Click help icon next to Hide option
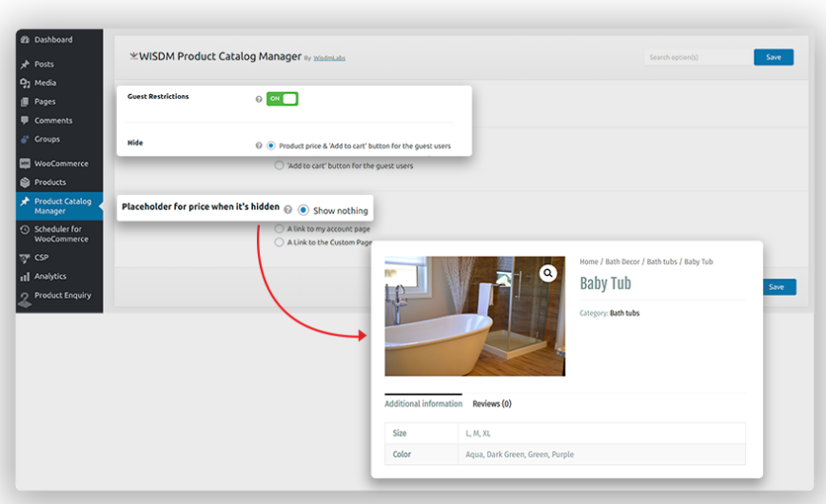826x504 pixels. click(259, 145)
